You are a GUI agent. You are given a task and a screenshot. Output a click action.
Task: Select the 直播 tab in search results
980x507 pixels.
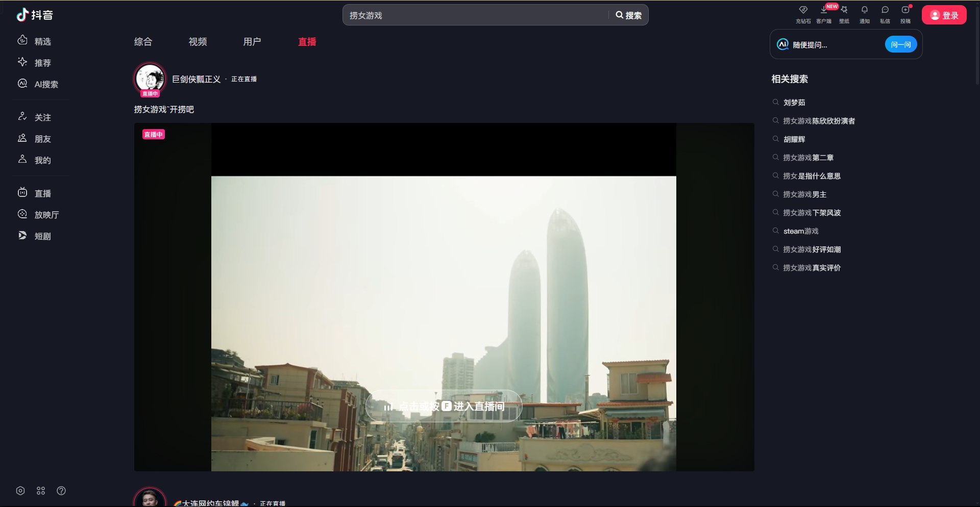tap(307, 42)
